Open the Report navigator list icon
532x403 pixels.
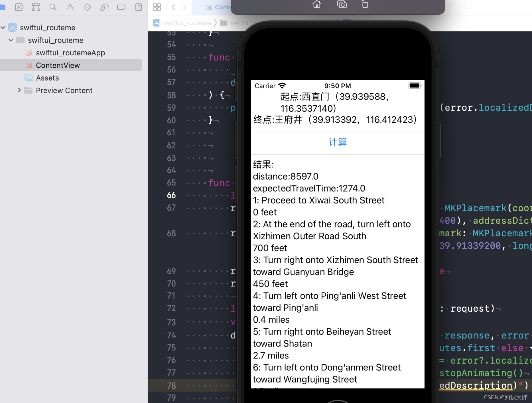point(139,7)
